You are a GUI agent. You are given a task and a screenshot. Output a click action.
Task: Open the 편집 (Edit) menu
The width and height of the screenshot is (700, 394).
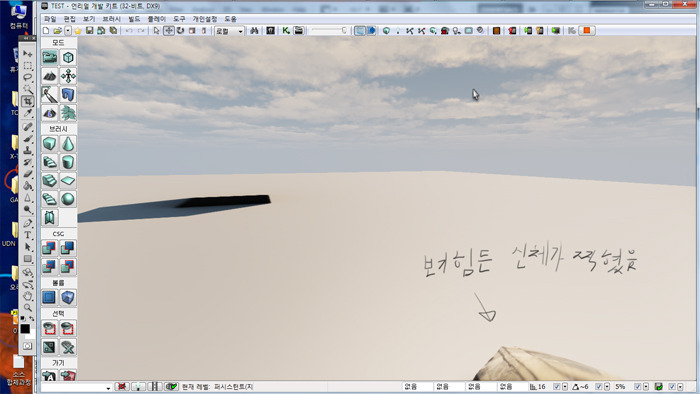coord(70,19)
